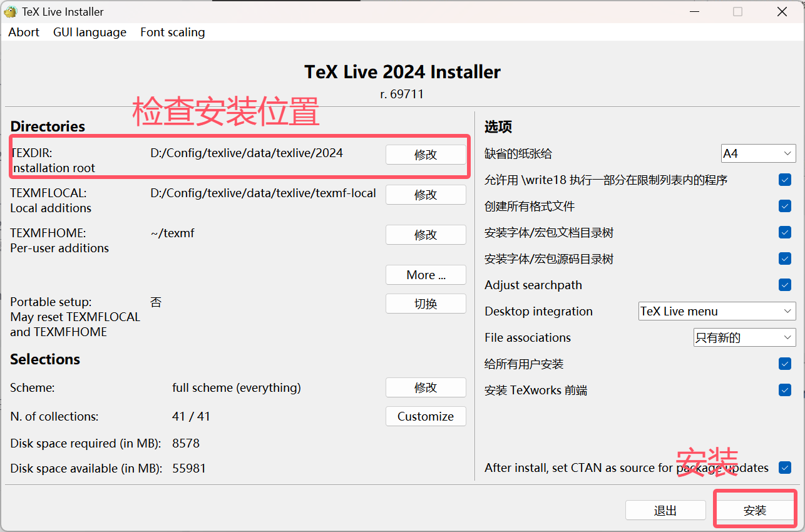This screenshot has height=532, width=805.
Task: Click the TEXMFLOCAL path ending texmf-local
Action: (x=263, y=193)
